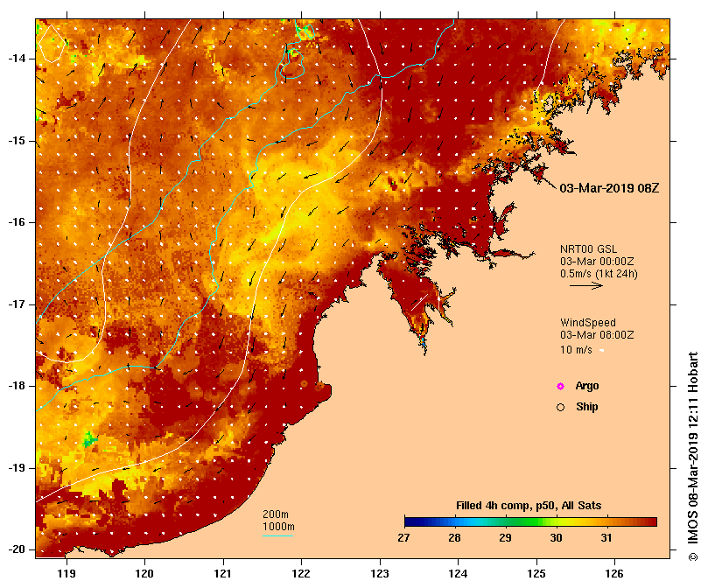Click the dark blue colorbar end
The image size is (708, 588).
pos(410,522)
